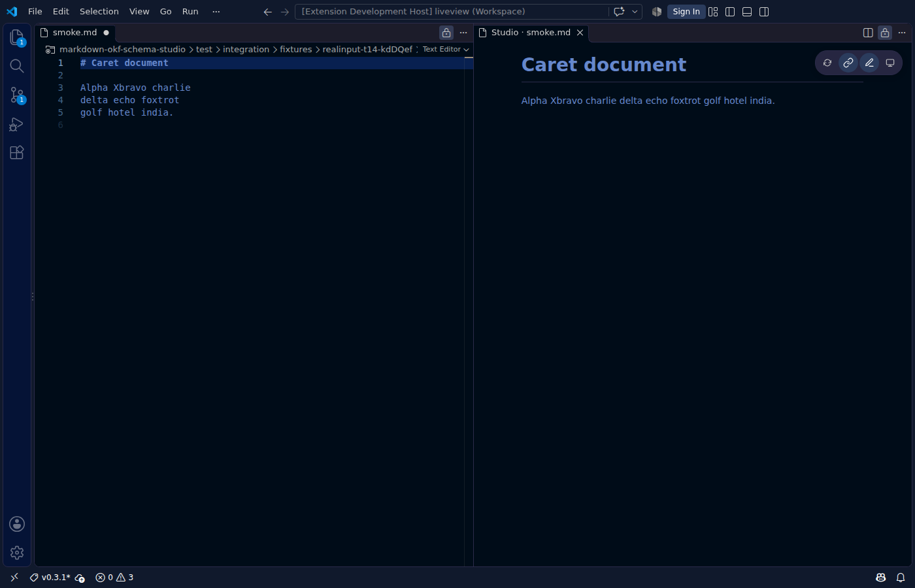Close the Studio · smoke.md tab
The height and width of the screenshot is (588, 915).
580,33
